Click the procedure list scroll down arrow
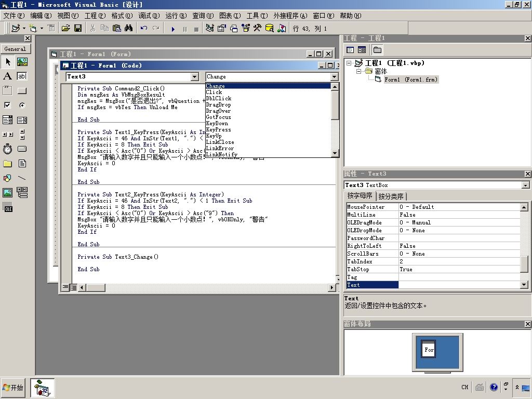 click(x=335, y=153)
